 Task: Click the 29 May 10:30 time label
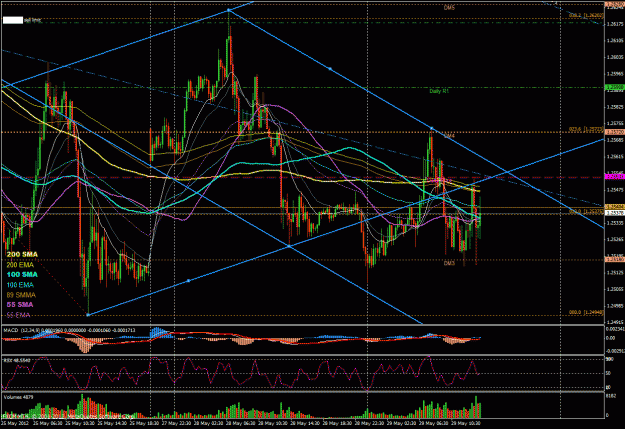pyautogui.click(x=466, y=423)
